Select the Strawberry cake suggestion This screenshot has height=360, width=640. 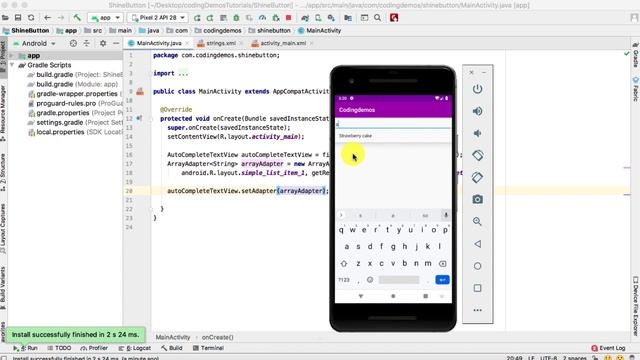click(x=393, y=136)
